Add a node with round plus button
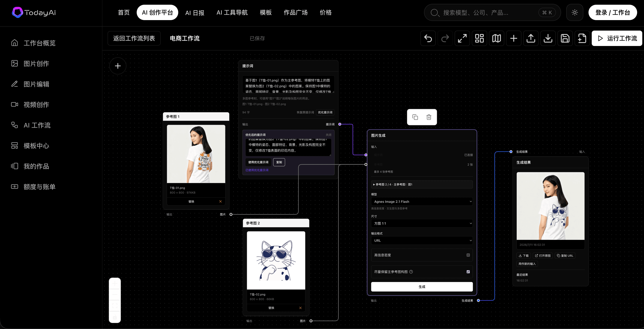 [118, 66]
